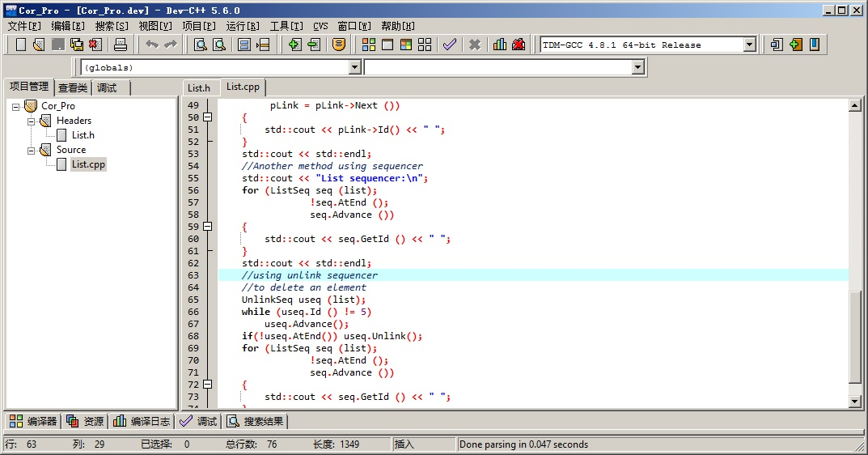Screen dimensions: 868x455
Task: Click the blue bookmark toolbar icon
Action: (x=815, y=45)
